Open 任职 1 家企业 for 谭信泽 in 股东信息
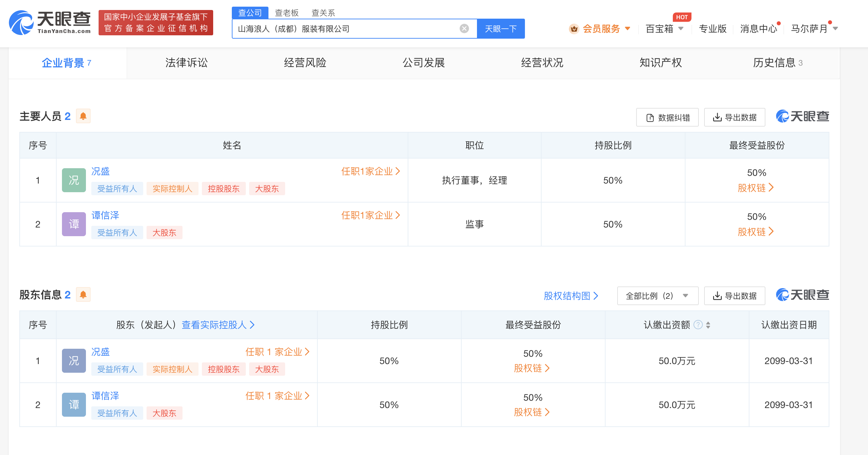This screenshot has height=455, width=868. click(x=277, y=396)
